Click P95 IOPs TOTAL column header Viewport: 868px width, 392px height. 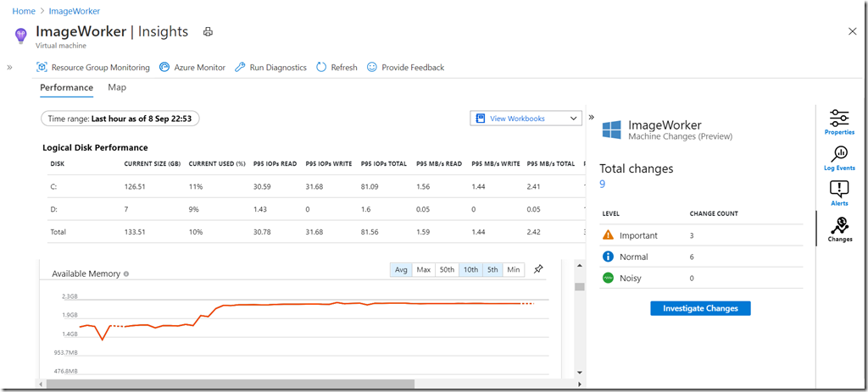tap(384, 164)
